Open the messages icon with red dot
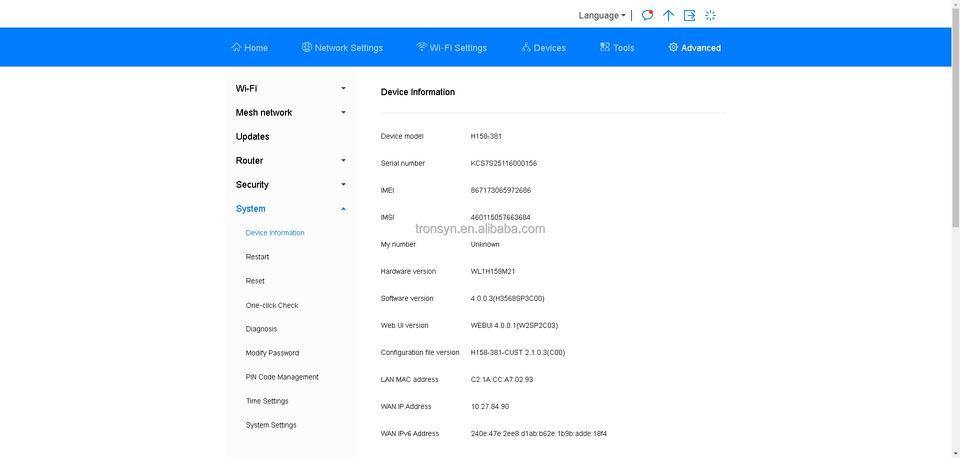 click(x=648, y=15)
